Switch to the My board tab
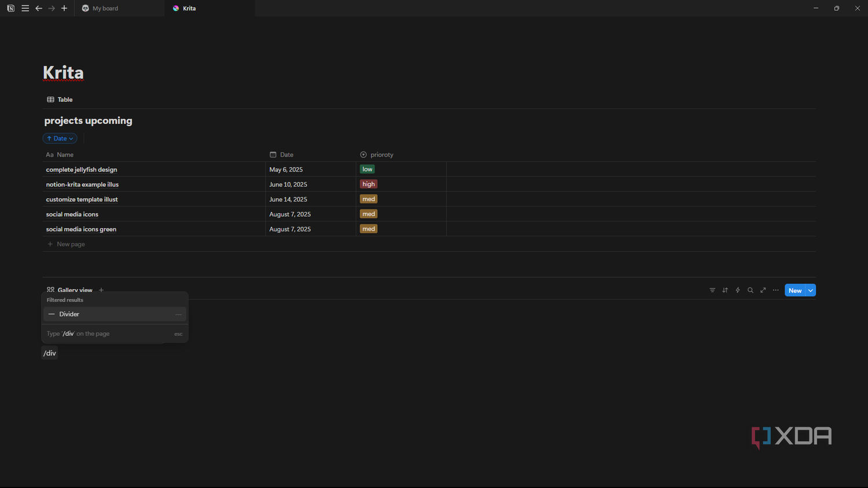The height and width of the screenshot is (488, 868). (119, 8)
